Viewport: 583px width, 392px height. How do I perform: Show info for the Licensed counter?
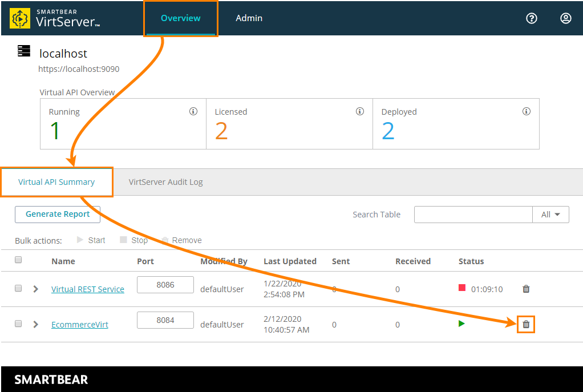[x=359, y=111]
